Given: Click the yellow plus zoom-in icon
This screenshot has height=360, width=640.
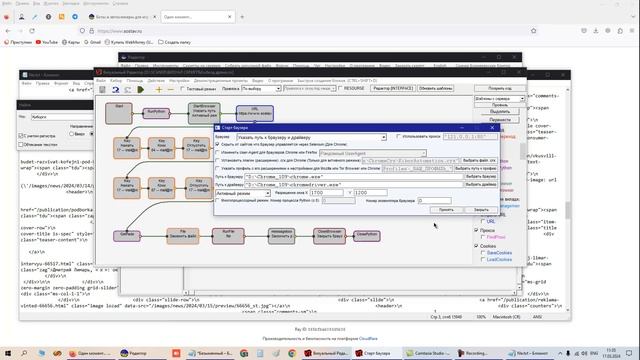Looking at the screenshot, I should [159, 89].
